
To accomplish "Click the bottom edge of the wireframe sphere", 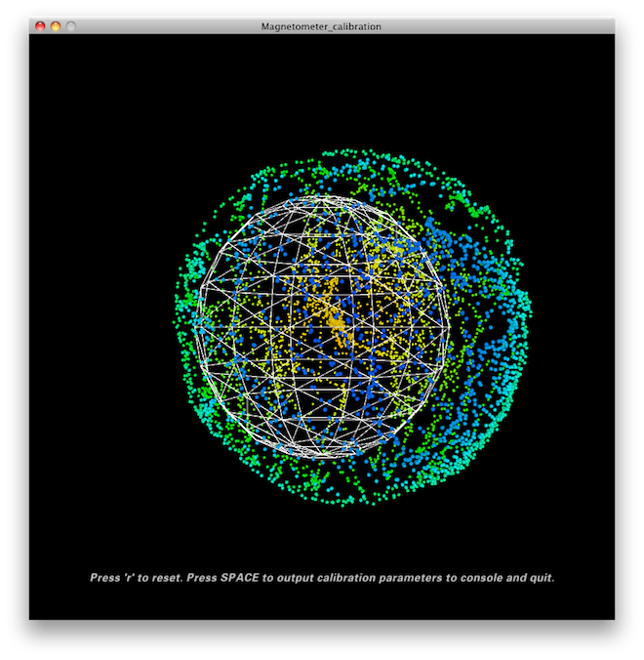I will click(323, 453).
